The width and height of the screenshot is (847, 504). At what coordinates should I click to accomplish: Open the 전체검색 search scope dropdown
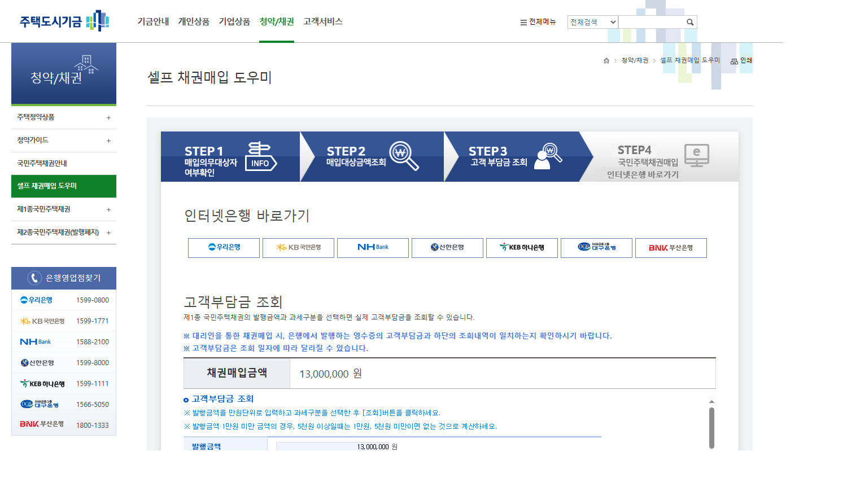592,21
